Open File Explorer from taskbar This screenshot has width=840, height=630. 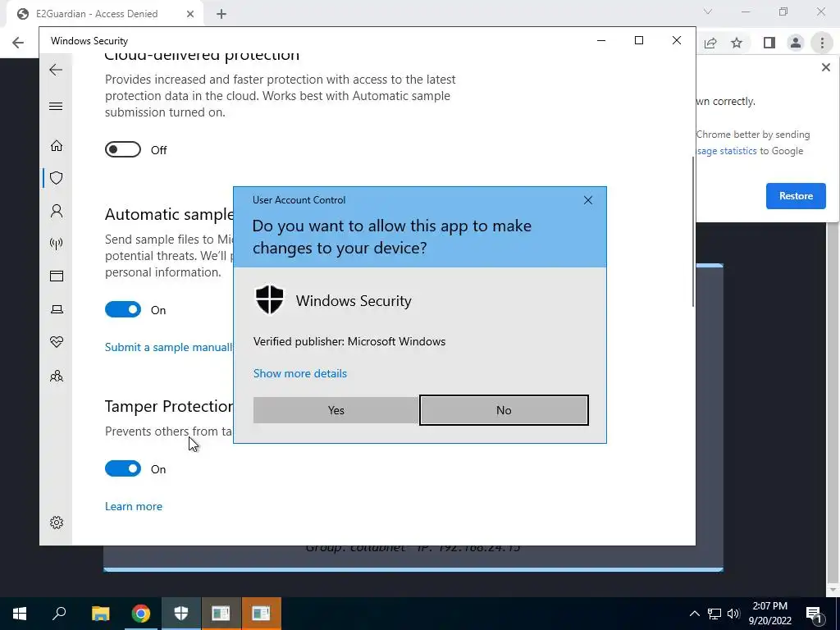100,614
